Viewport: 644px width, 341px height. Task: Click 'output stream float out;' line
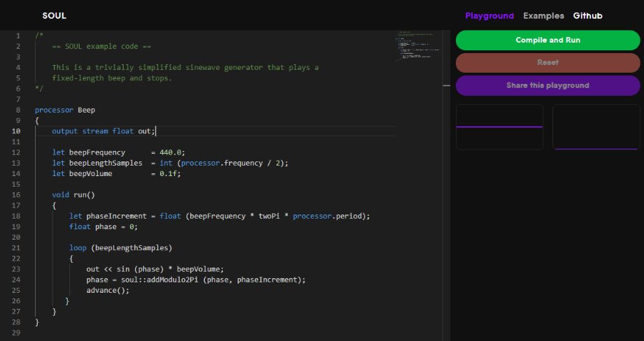pyautogui.click(x=103, y=131)
